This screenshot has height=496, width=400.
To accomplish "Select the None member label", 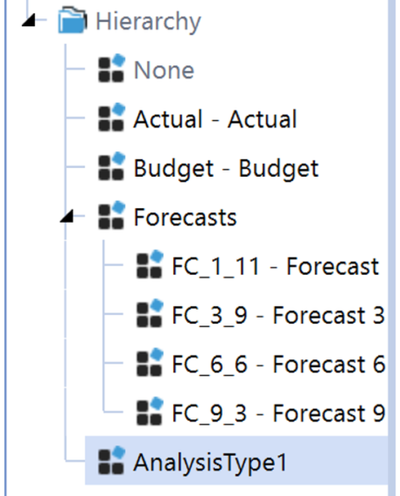I will tap(164, 70).
